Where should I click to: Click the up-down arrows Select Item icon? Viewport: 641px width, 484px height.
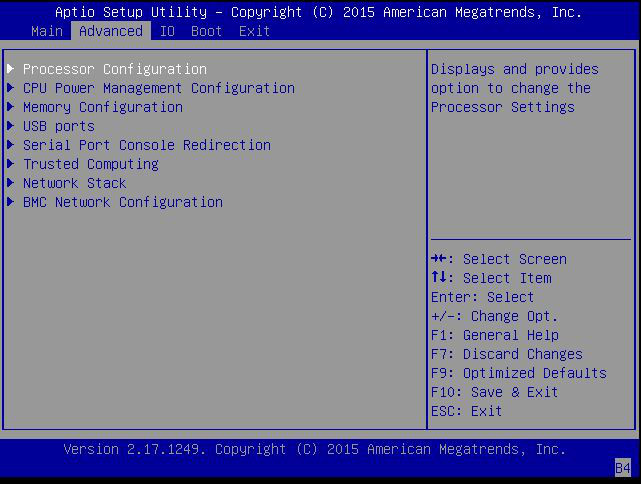[439, 277]
